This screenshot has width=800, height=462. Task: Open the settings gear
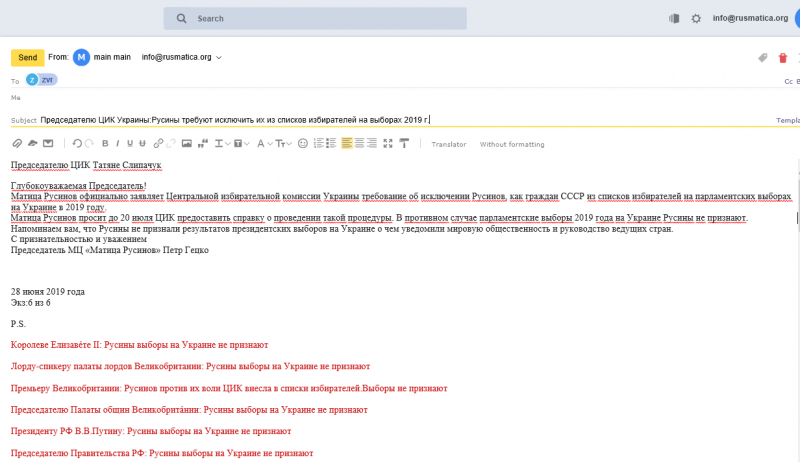[696, 18]
